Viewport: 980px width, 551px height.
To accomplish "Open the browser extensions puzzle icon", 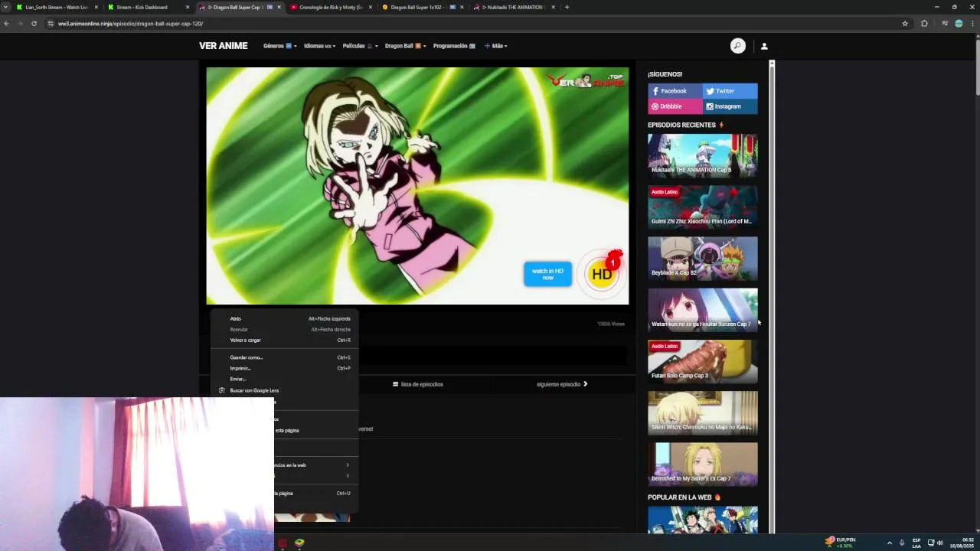I will tap(924, 24).
